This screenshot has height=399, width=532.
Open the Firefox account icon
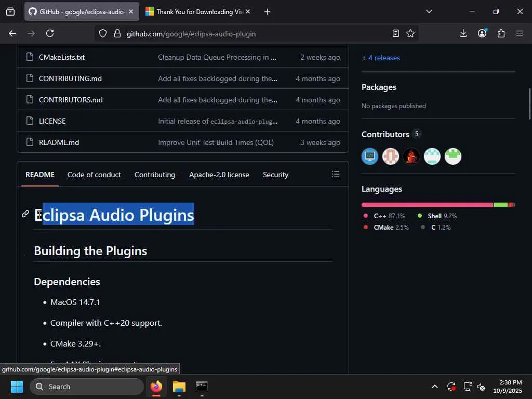(482, 33)
